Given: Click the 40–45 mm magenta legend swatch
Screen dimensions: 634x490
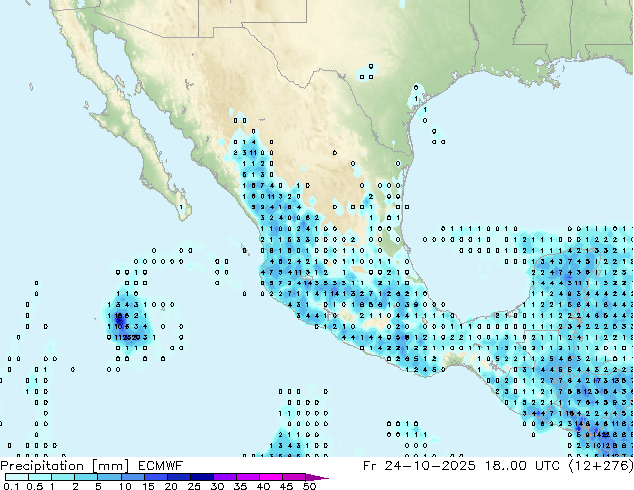Looking at the screenshot, I should tap(271, 477).
